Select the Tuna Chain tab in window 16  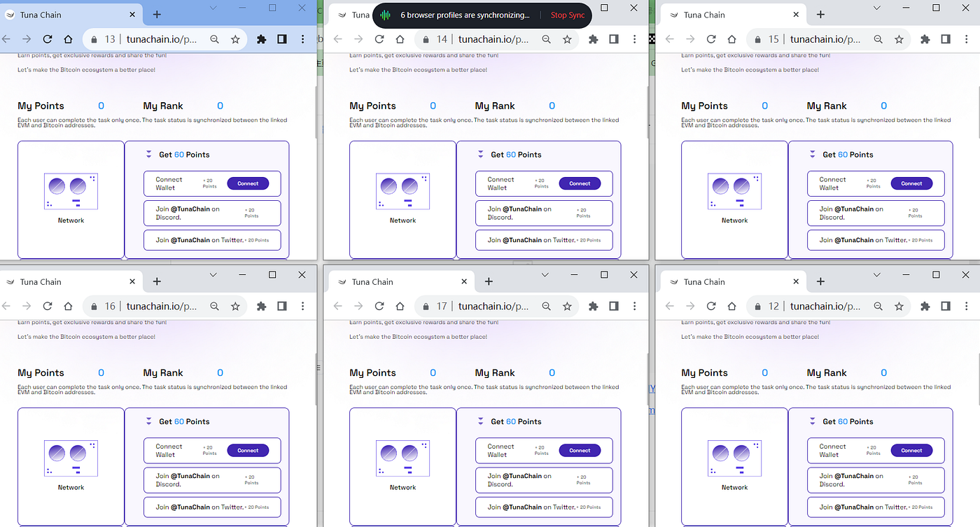pos(70,282)
